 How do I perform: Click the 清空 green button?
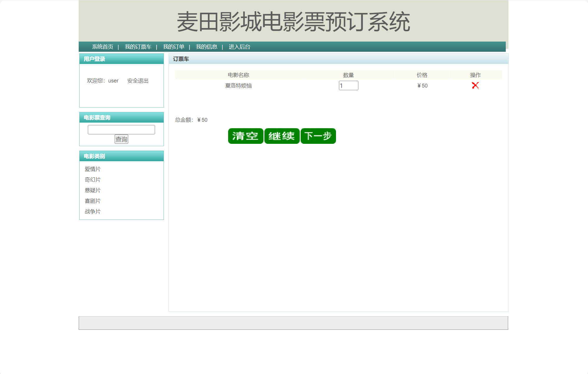[x=246, y=136]
